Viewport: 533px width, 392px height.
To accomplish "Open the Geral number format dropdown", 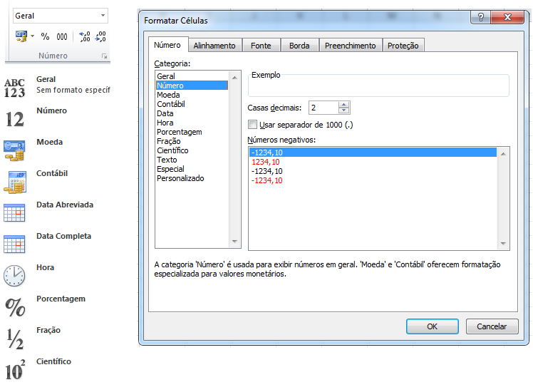I will point(103,16).
